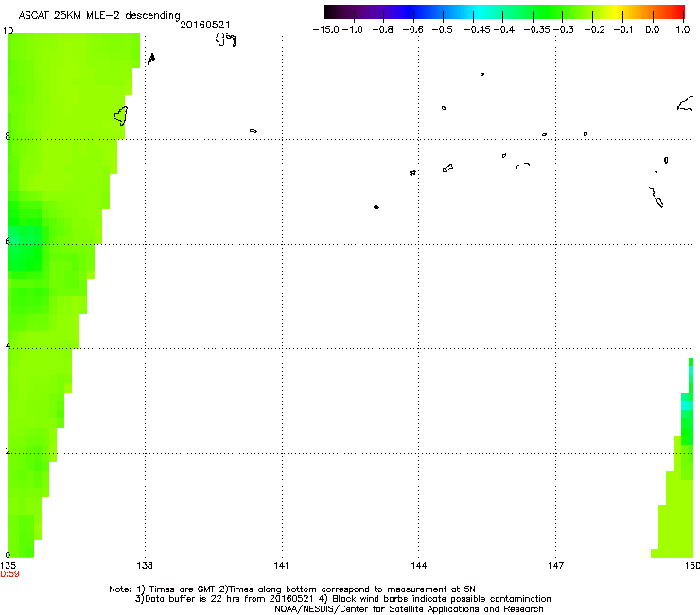Click the longitude label 138
Screen dimensions: 700x615
click(x=145, y=566)
